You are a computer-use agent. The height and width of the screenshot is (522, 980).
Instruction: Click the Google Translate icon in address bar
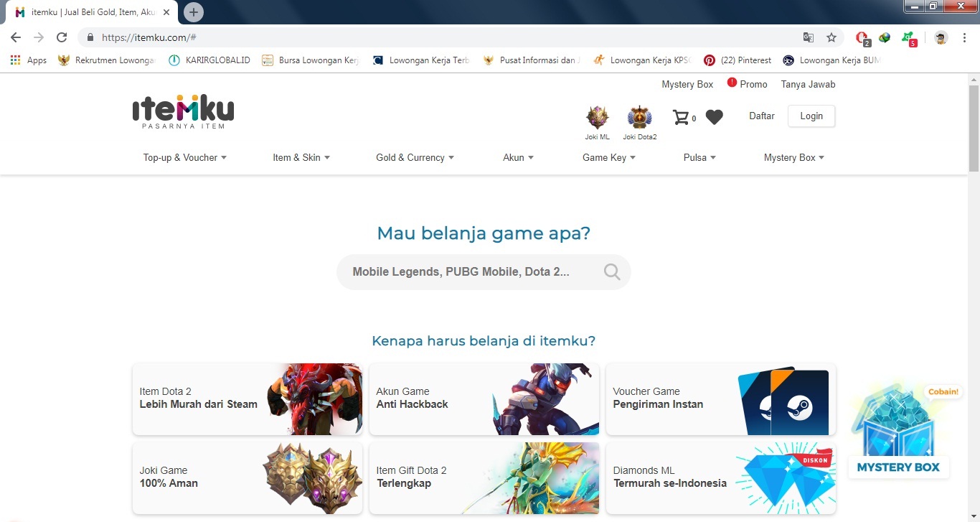(x=809, y=37)
